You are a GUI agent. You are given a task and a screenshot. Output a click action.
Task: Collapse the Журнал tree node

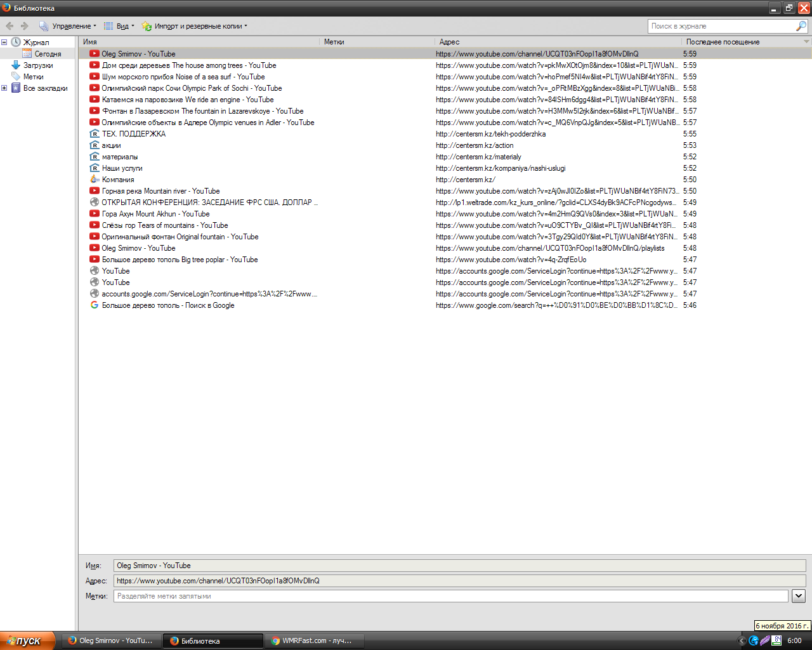pos(4,43)
